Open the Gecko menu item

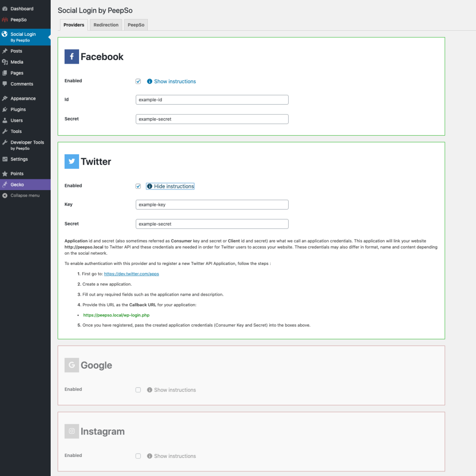(x=25, y=185)
